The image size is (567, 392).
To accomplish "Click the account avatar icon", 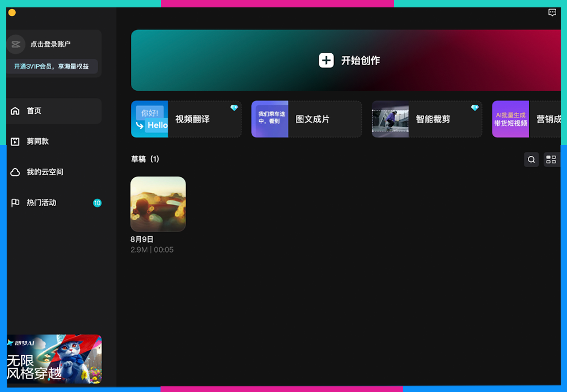I will coord(16,44).
